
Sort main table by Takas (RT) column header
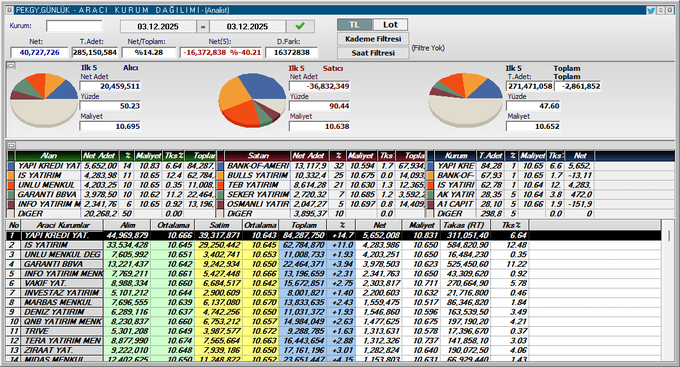466,225
